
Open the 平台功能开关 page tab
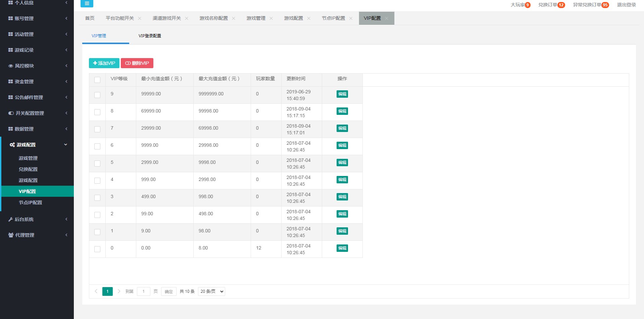pyautogui.click(x=120, y=18)
